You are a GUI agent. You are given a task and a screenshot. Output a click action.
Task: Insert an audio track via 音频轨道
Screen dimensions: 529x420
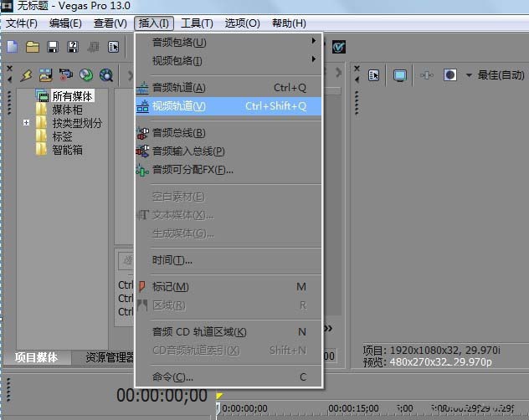(229, 88)
